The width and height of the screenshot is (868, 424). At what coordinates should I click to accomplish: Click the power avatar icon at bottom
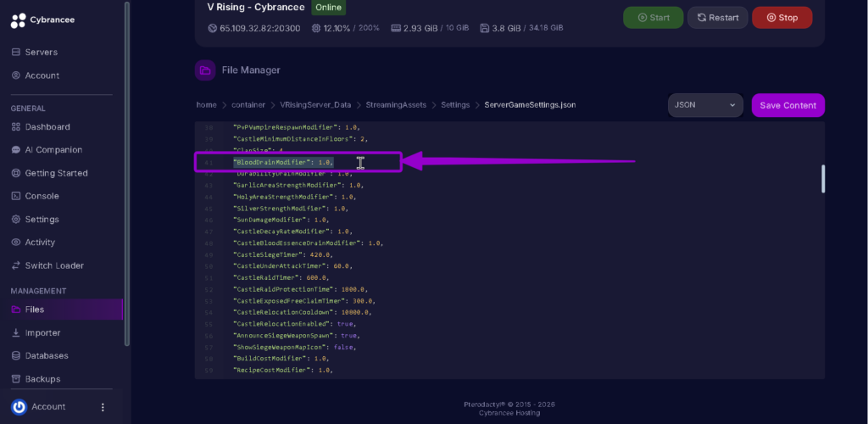coord(19,407)
